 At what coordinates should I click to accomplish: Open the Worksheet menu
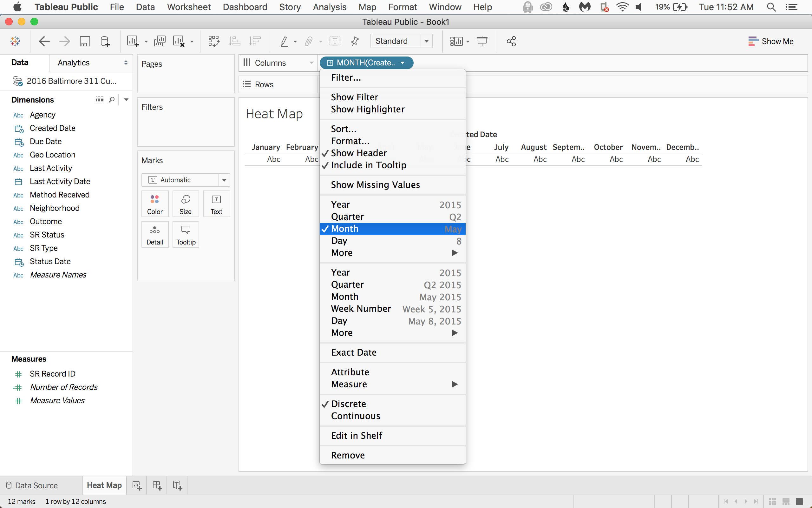(189, 7)
